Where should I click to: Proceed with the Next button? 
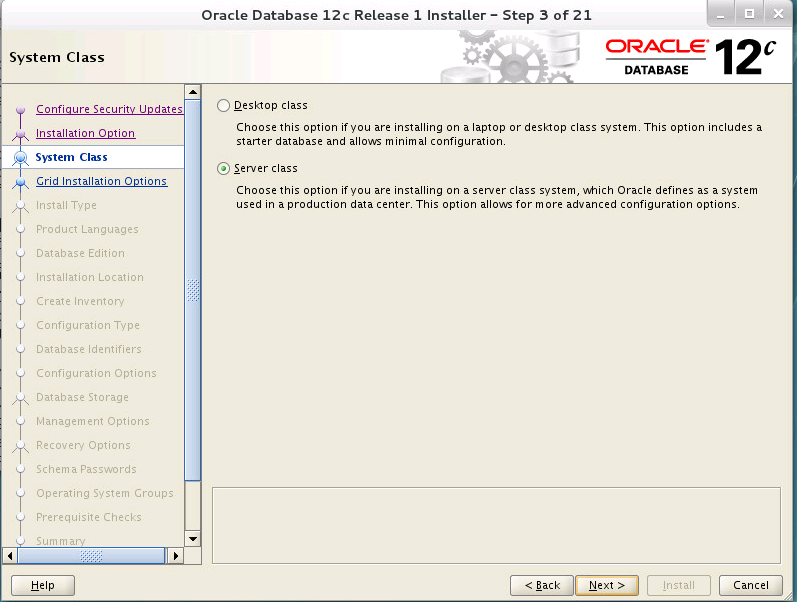tap(607, 585)
